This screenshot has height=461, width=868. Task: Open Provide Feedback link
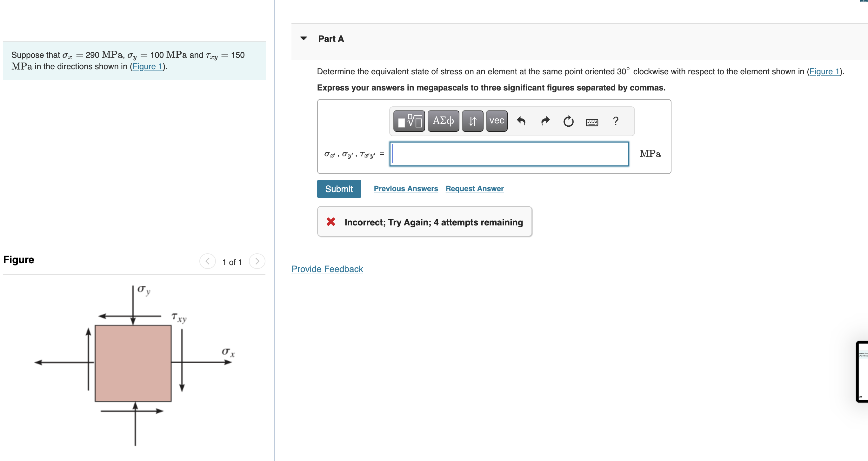tap(327, 269)
